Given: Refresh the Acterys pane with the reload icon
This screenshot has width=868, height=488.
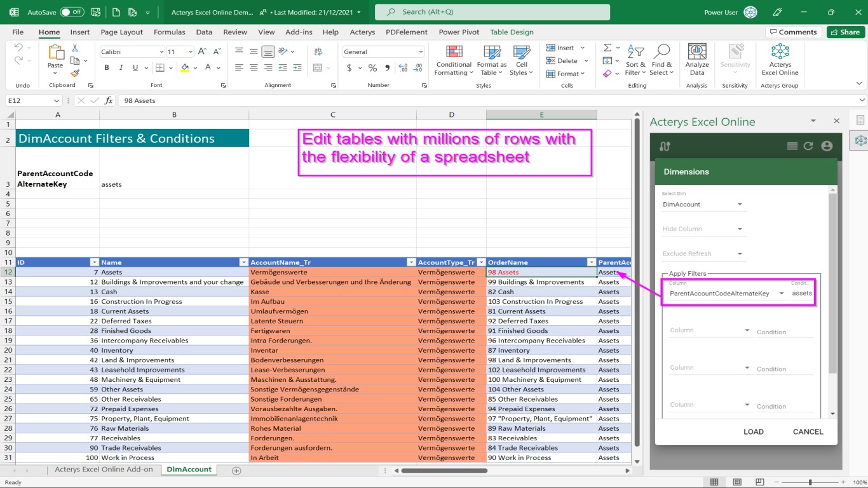Looking at the screenshot, I should (x=808, y=146).
